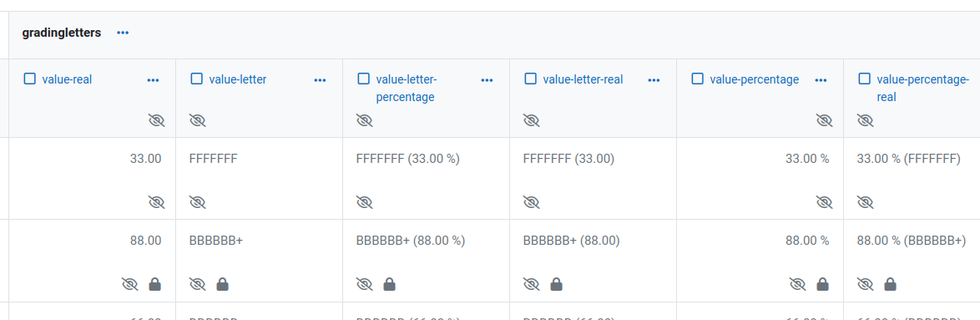Open the value-letter-real column link

[x=583, y=79]
